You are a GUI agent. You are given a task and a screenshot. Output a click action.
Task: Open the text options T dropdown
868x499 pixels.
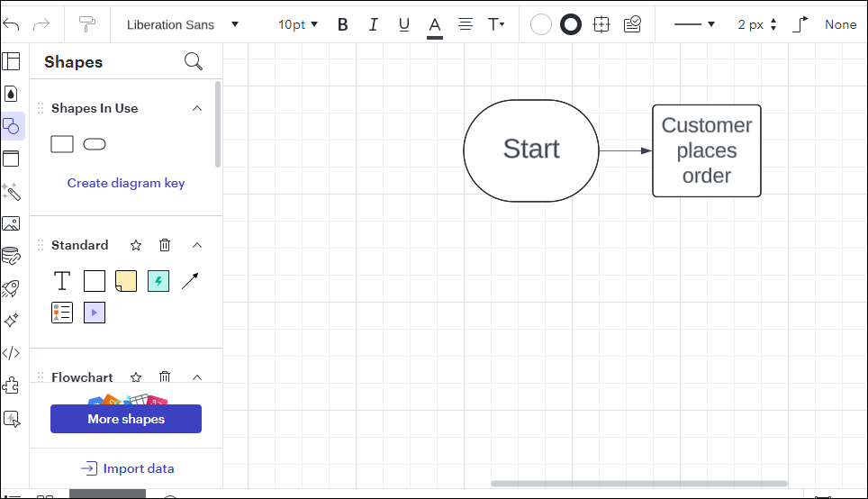point(496,24)
